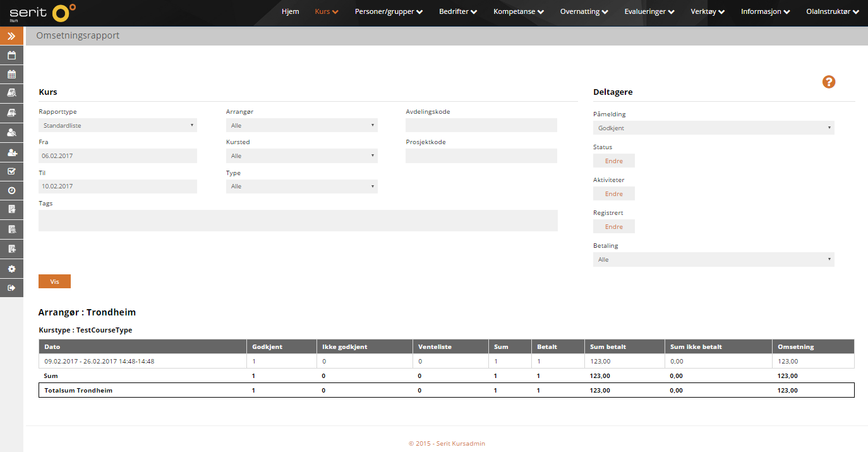Click the orange Vis button
This screenshot has width=868, height=452.
pyautogui.click(x=54, y=281)
